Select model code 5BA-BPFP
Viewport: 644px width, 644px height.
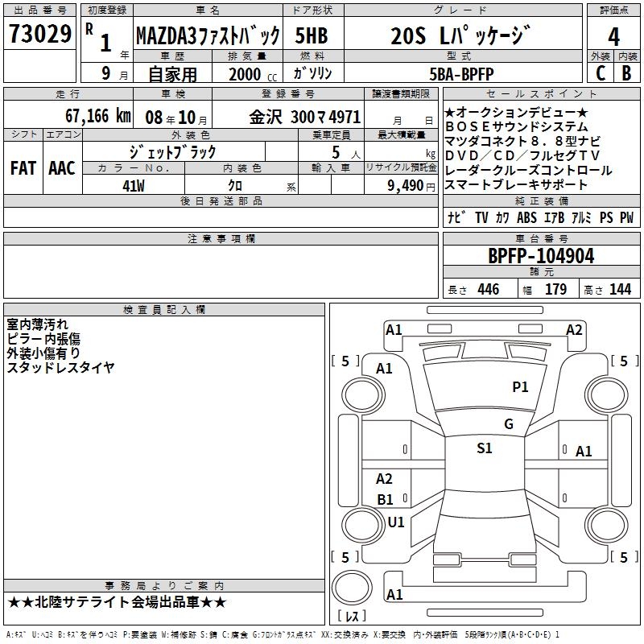[461, 74]
